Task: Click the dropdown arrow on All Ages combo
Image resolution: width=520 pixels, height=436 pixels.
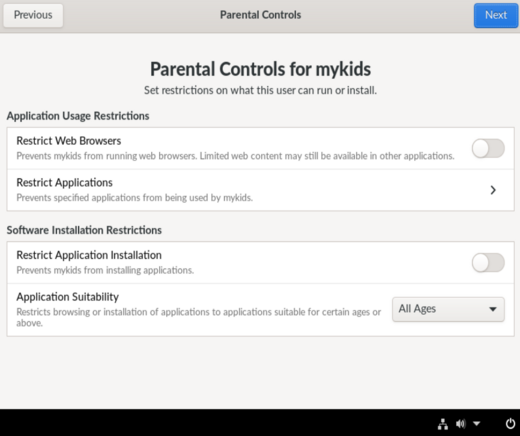Action: tap(493, 309)
